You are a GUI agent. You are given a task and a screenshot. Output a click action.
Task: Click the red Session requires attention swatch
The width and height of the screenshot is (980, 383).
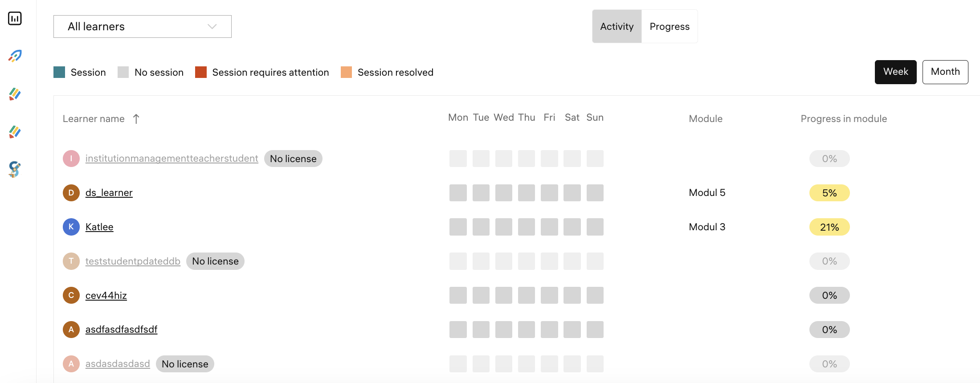coord(201,72)
